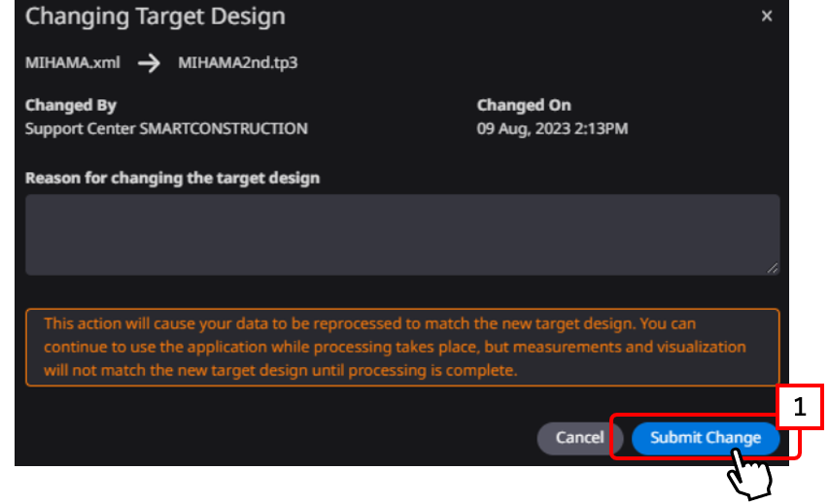
Task: Click the Changing Target Design title text
Action: click(x=155, y=16)
